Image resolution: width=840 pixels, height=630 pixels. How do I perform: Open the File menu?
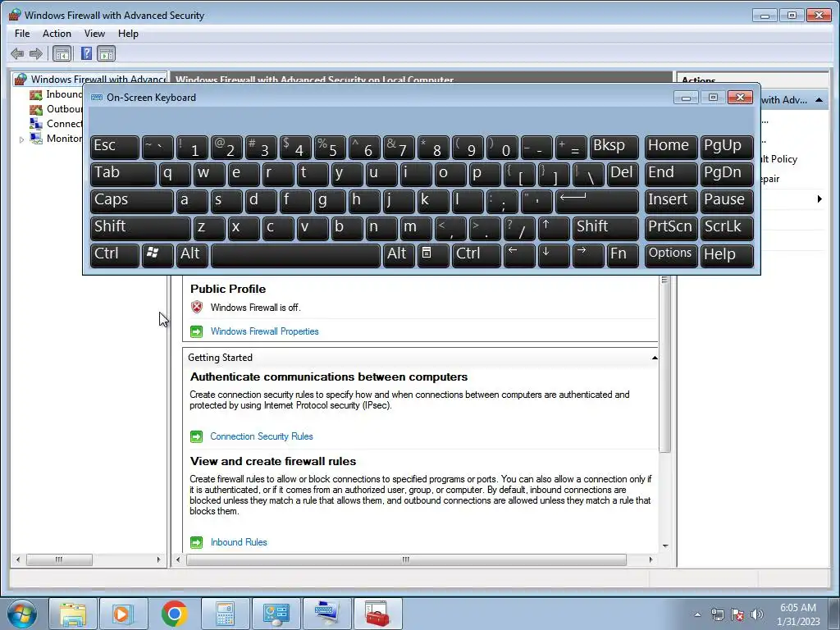pyautogui.click(x=22, y=33)
